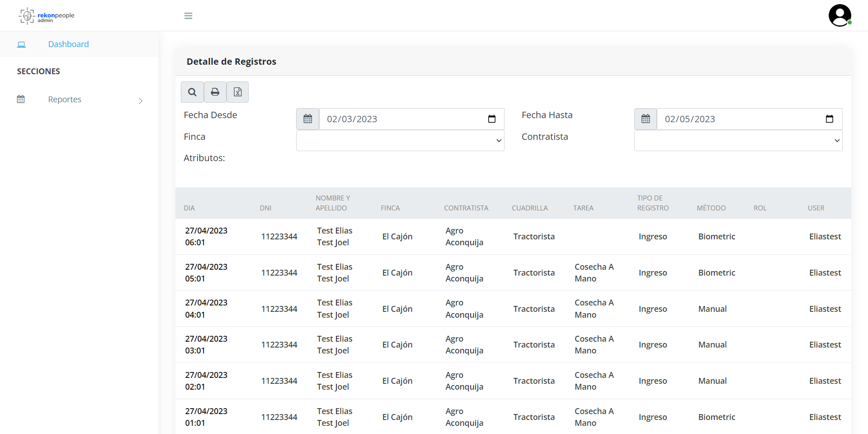Open the Contratista dropdown

(738, 141)
